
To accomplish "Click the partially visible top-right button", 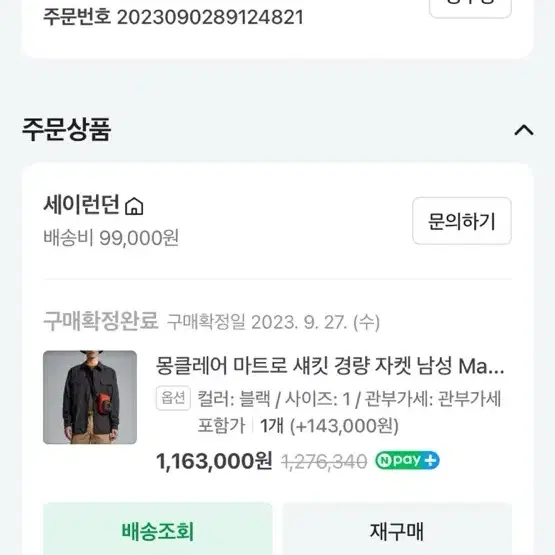I will (470, 8).
